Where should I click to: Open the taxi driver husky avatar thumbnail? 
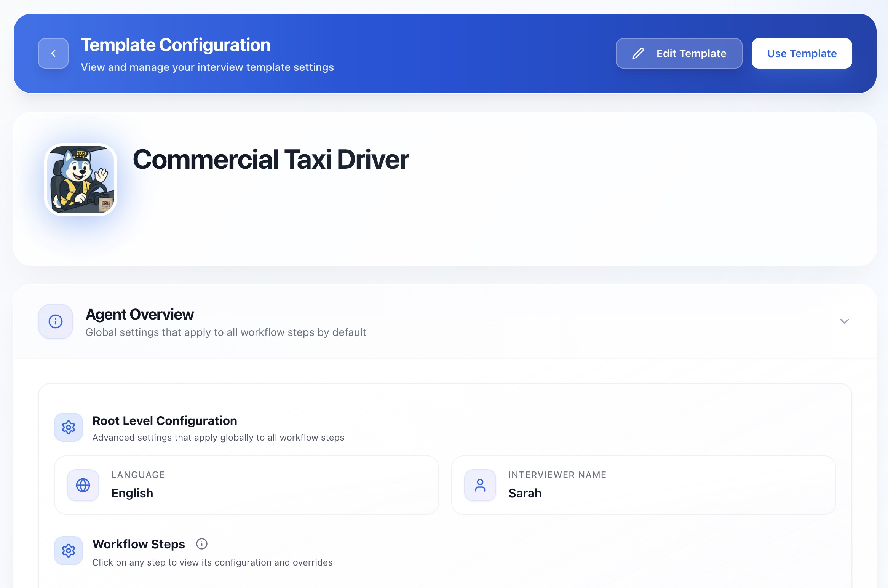pos(81,180)
